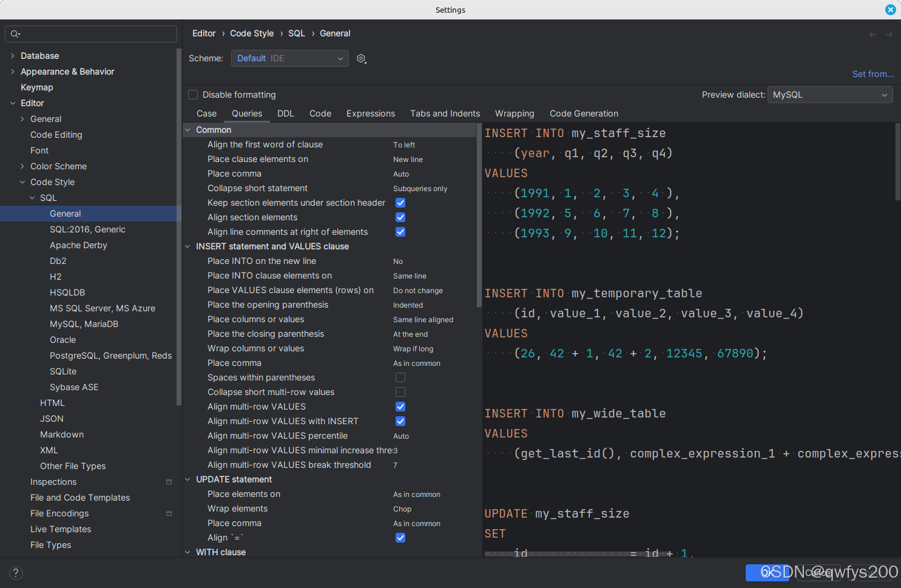Open the help question mark icon
Screen dimensions: 901x588
(x=16, y=573)
